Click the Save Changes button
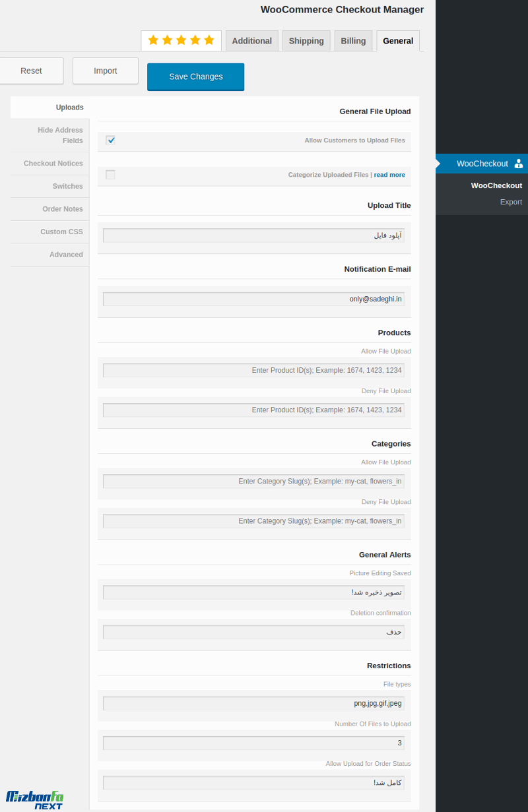 [196, 77]
